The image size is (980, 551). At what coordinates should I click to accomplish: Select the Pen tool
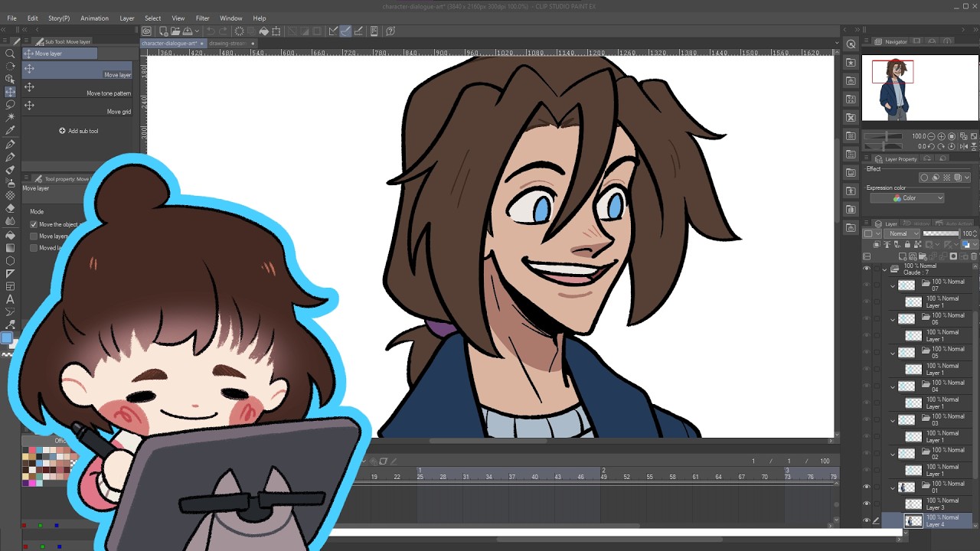[10, 143]
